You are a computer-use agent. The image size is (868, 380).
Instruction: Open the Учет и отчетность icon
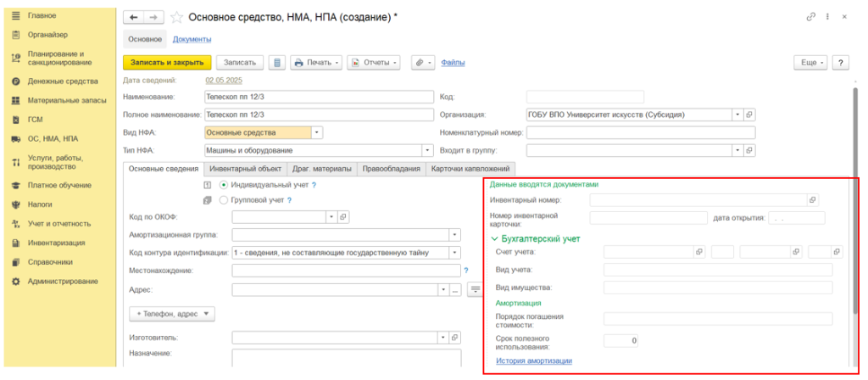(16, 224)
